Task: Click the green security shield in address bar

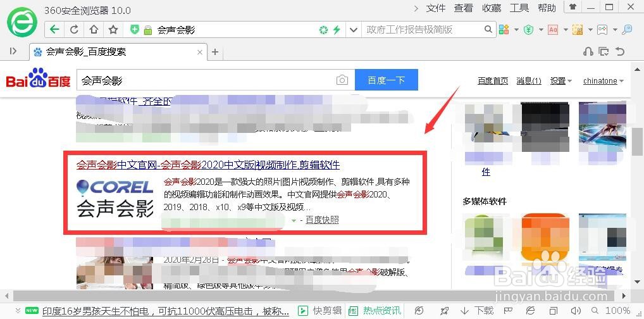Action: tap(135, 30)
